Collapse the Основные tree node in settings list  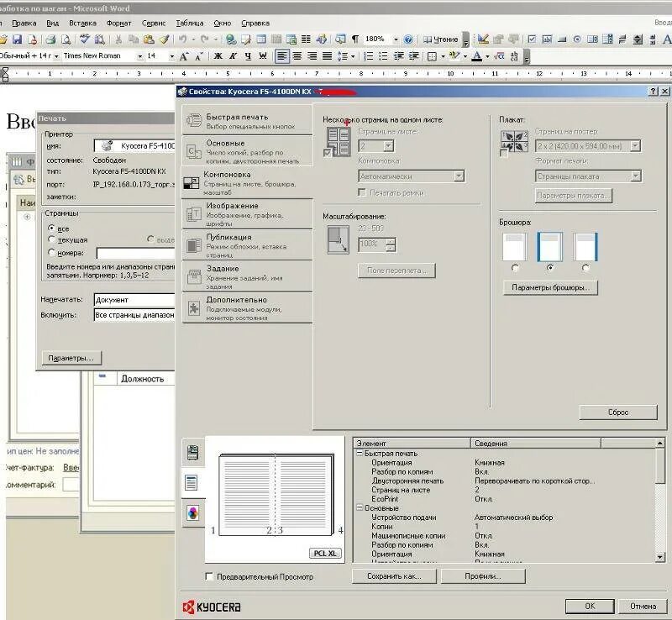[360, 507]
